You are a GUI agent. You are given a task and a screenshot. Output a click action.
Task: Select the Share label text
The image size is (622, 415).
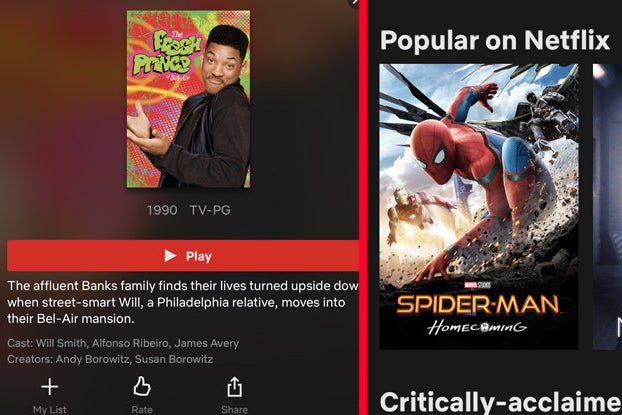[x=234, y=409]
